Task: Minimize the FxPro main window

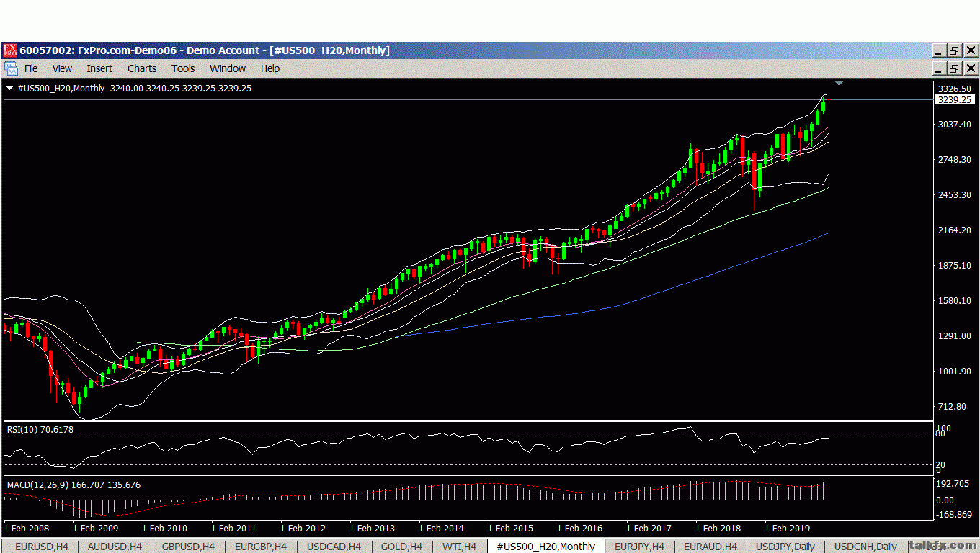Action: point(937,50)
